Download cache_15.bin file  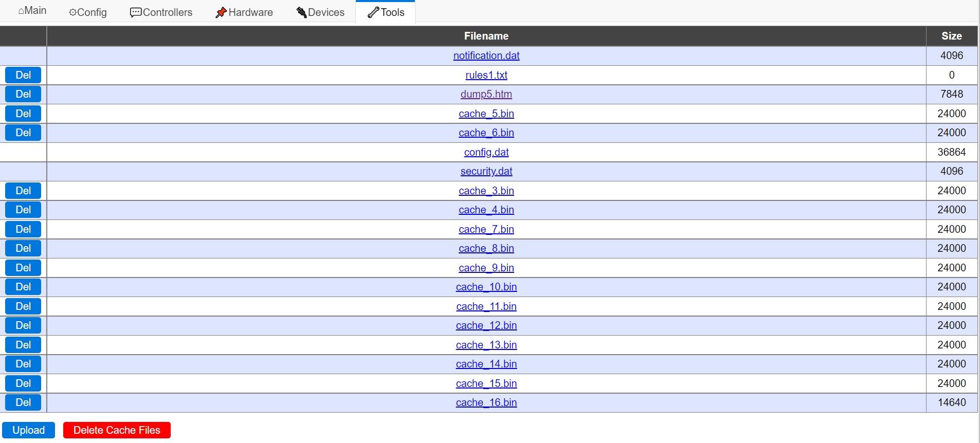point(486,383)
